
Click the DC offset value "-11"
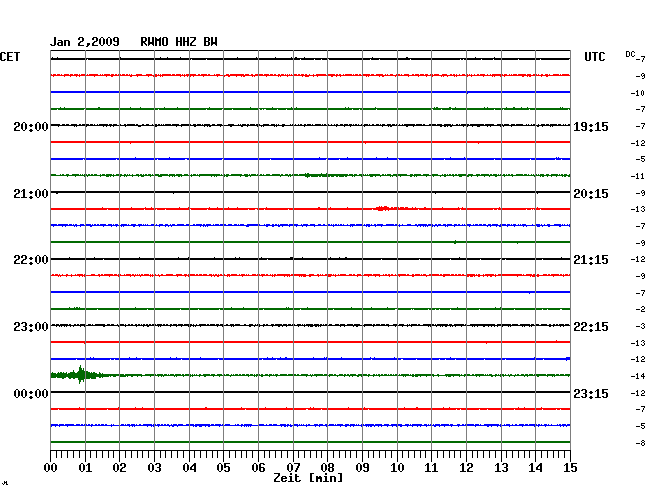click(x=638, y=177)
